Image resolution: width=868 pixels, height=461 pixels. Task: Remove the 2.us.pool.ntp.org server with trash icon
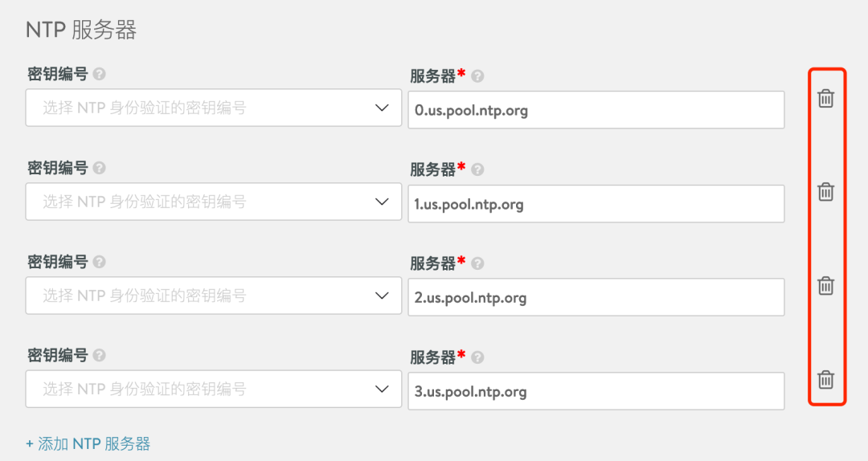point(825,286)
